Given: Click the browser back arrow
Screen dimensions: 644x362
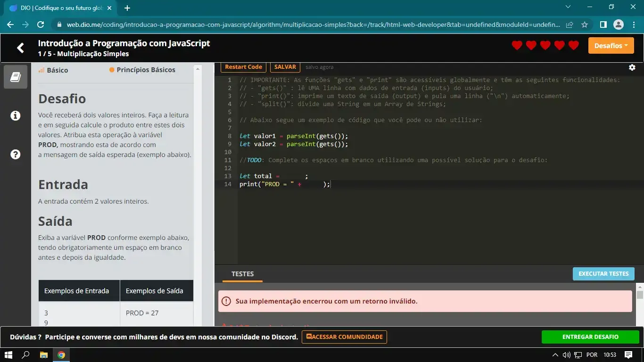Looking at the screenshot, I should pyautogui.click(x=10, y=25).
